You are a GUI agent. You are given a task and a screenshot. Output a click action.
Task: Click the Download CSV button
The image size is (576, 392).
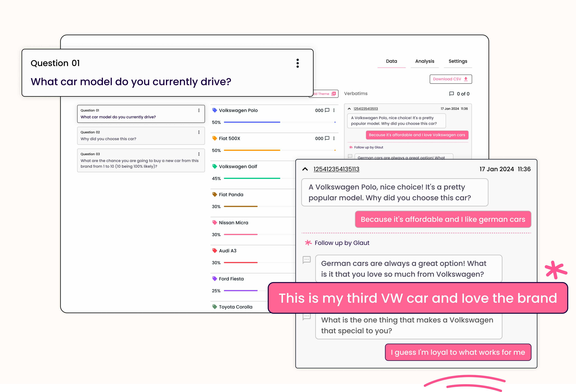click(x=451, y=79)
